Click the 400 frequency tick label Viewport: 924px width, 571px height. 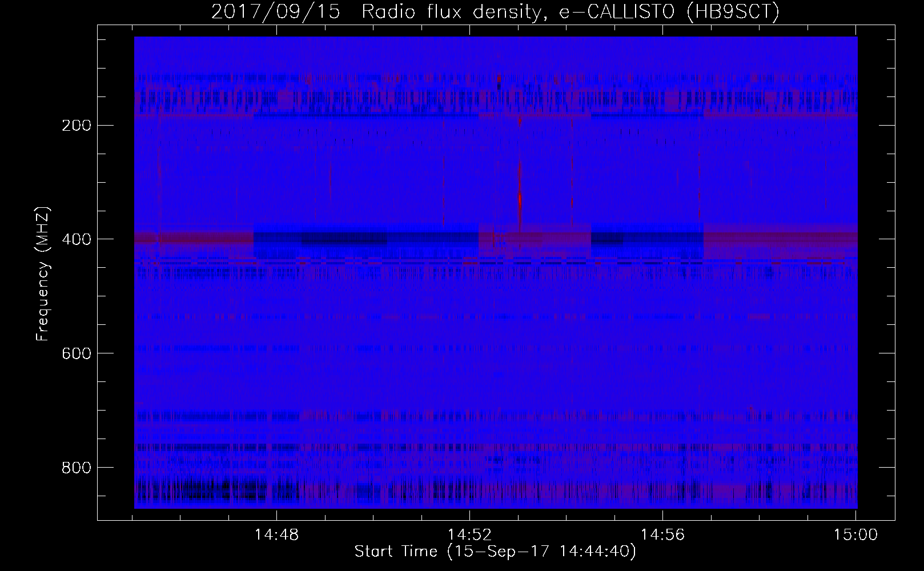[76, 239]
